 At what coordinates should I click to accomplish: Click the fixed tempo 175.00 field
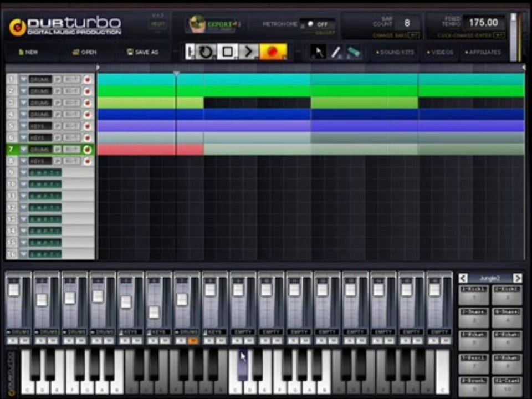point(483,23)
